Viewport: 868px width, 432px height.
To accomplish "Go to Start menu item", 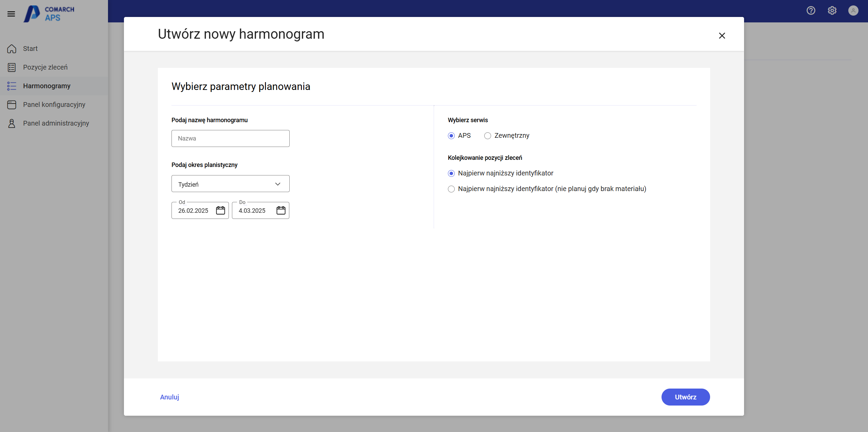I will (x=54, y=49).
